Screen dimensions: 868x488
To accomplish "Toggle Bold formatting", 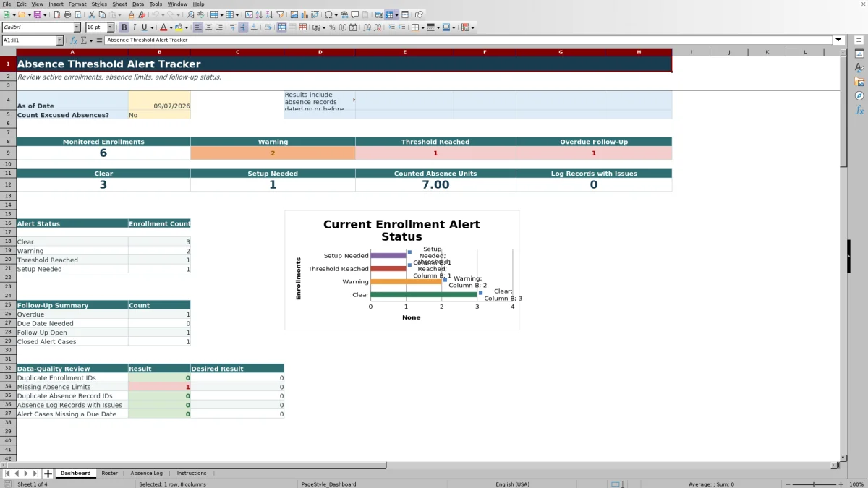I will coord(124,27).
